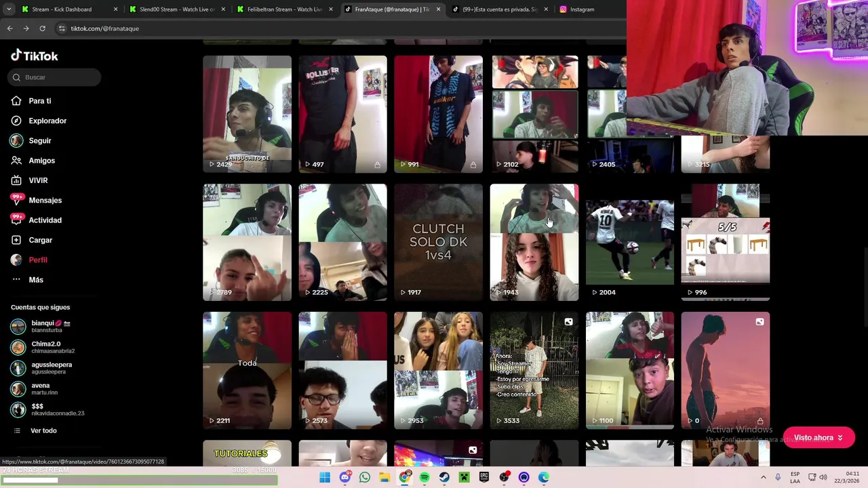Open the video with 2429 views
The image size is (868, 488).
247,114
